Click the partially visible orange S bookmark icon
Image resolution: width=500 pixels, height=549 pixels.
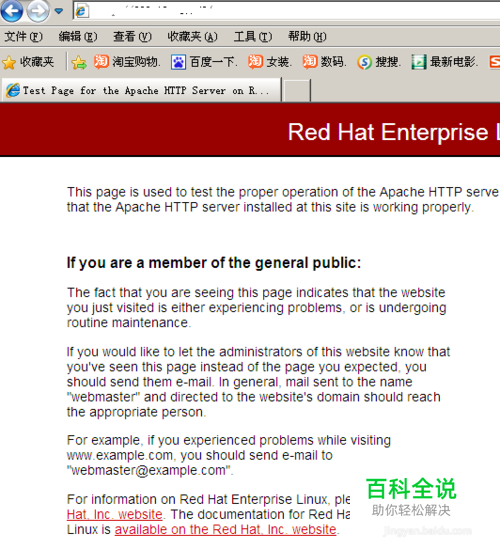[x=494, y=62]
